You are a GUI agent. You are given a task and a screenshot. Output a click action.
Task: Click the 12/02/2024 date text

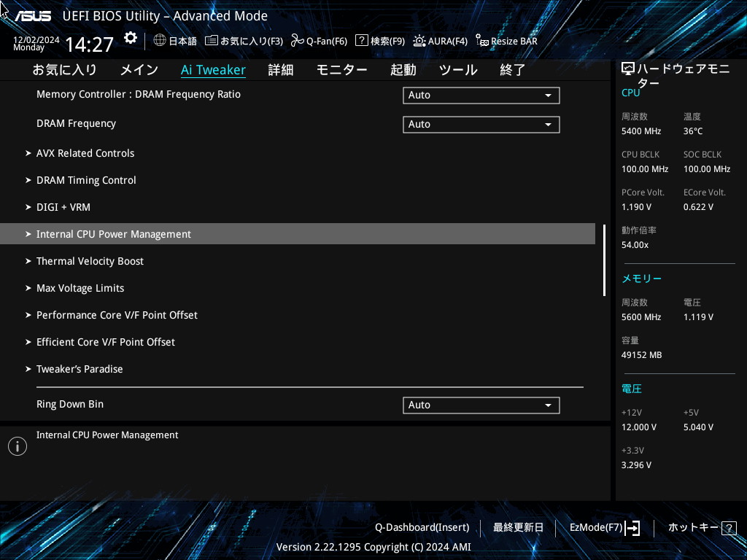(36, 40)
